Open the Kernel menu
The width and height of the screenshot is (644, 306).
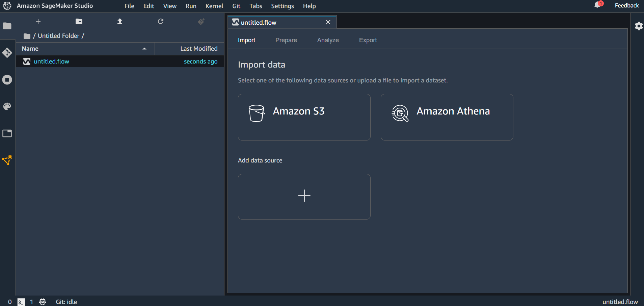pos(214,6)
